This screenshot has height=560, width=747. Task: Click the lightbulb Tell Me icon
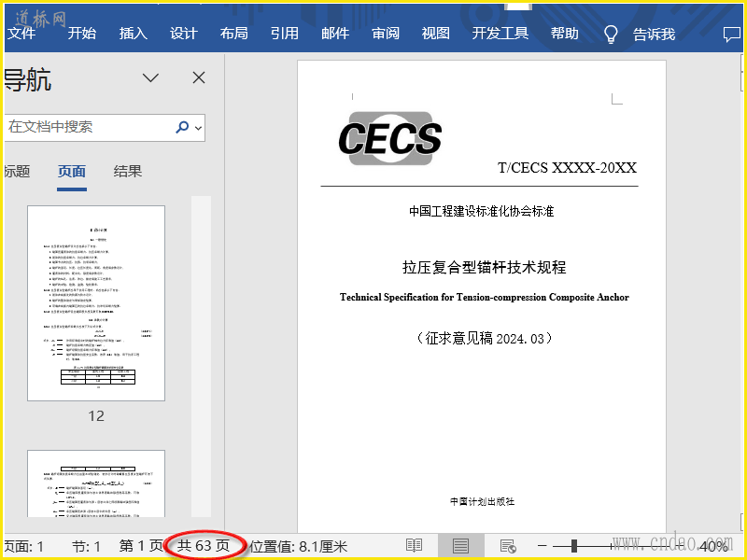[611, 35]
